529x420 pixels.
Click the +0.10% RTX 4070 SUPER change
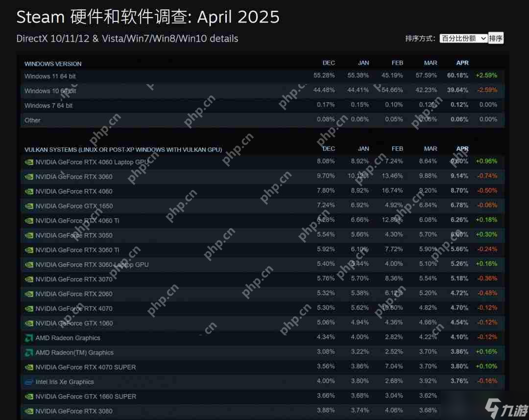tap(486, 367)
